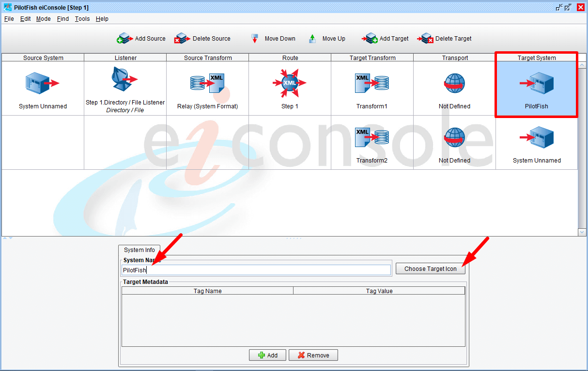Click the Add Source toolbar button
588x371 pixels.
coord(141,39)
